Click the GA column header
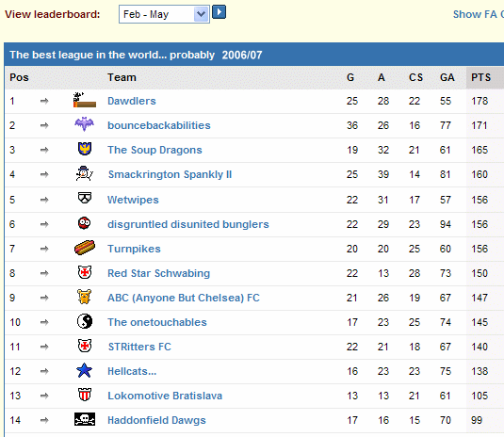 pyautogui.click(x=447, y=77)
